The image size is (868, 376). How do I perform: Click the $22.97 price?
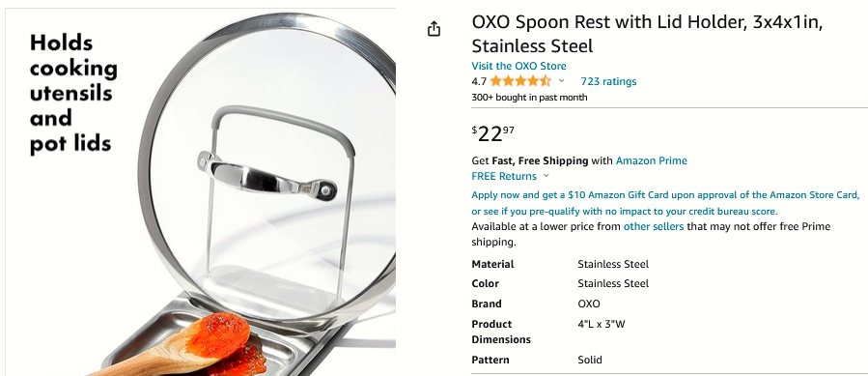pyautogui.click(x=492, y=133)
